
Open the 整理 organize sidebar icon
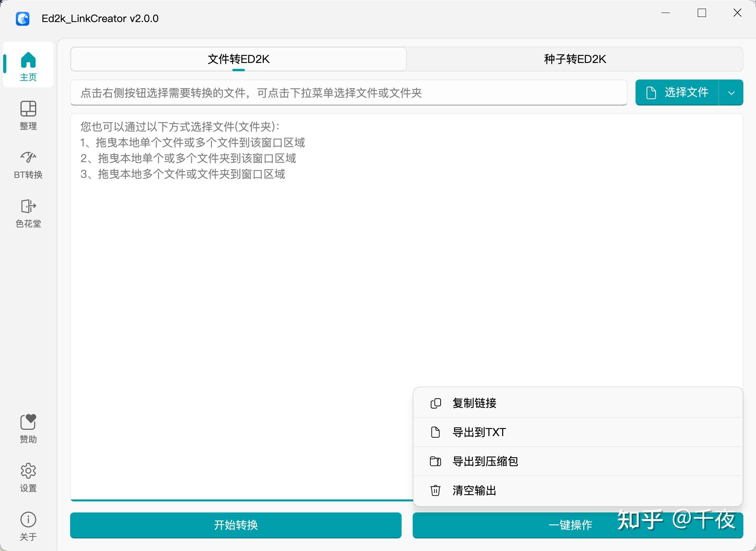pyautogui.click(x=28, y=115)
